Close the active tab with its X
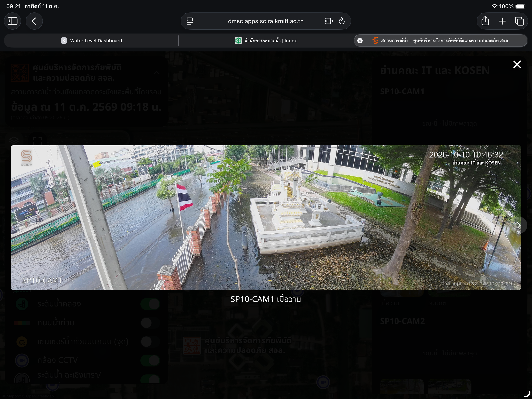This screenshot has height=399, width=532. pos(360,41)
